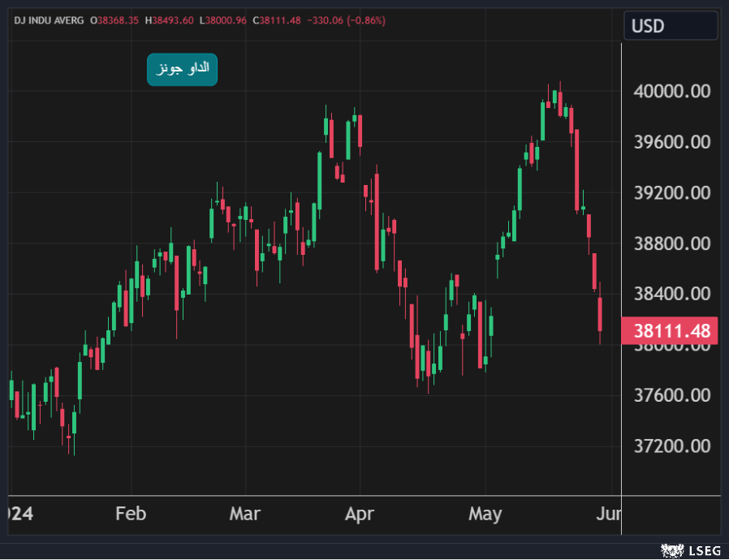Click the Feb label on time axis
The image size is (729, 560).
131,514
